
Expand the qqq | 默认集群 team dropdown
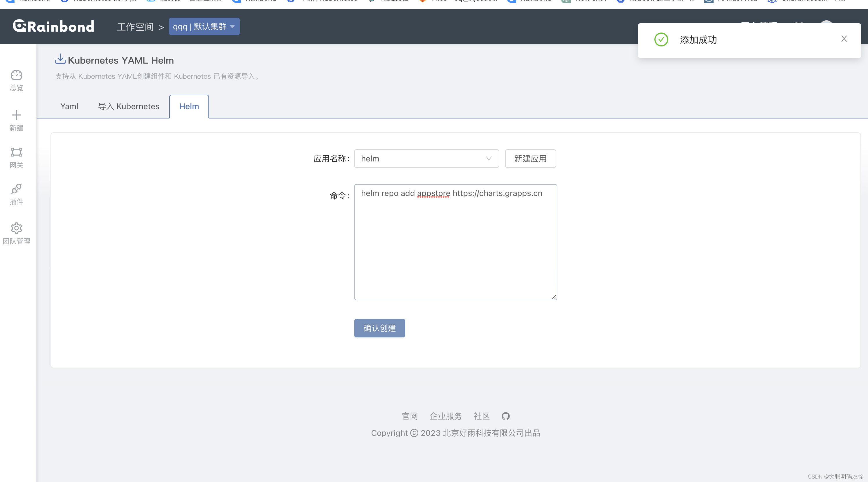(x=204, y=27)
